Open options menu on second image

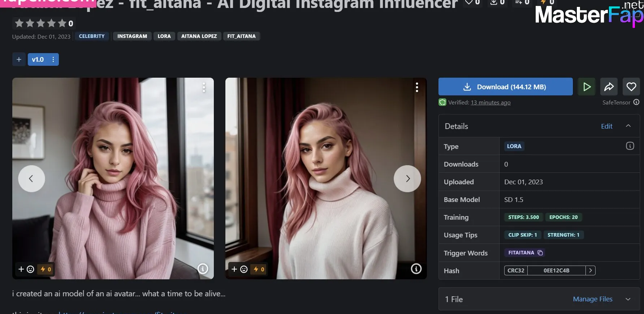[x=417, y=87]
